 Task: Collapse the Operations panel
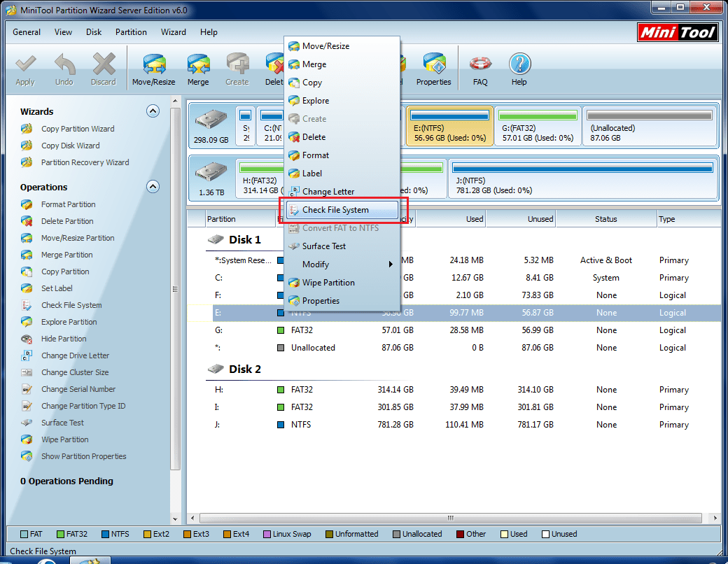pos(153,187)
